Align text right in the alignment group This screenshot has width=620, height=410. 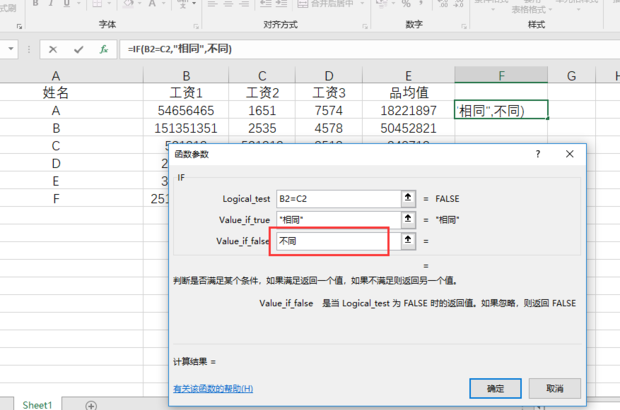pyautogui.click(x=244, y=4)
